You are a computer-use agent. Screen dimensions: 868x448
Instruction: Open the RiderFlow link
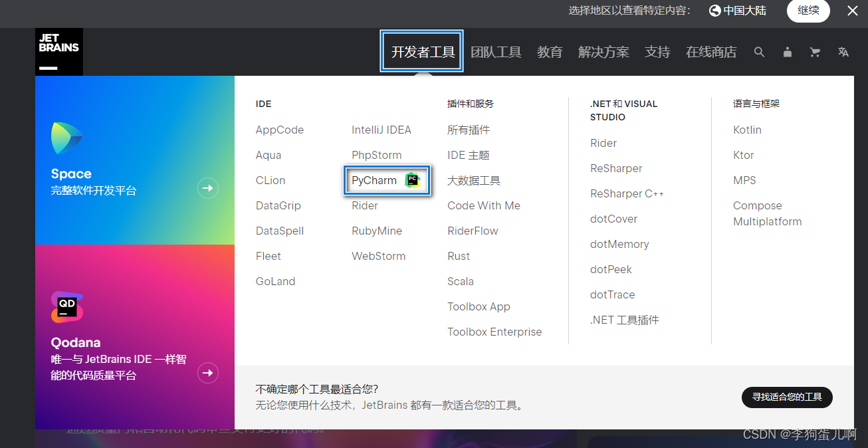(x=473, y=231)
